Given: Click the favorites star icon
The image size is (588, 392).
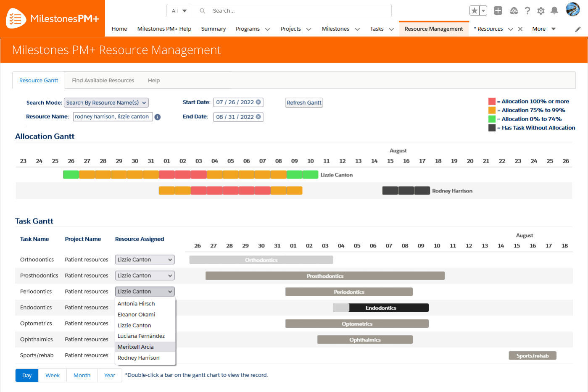Looking at the screenshot, I should pyautogui.click(x=475, y=11).
